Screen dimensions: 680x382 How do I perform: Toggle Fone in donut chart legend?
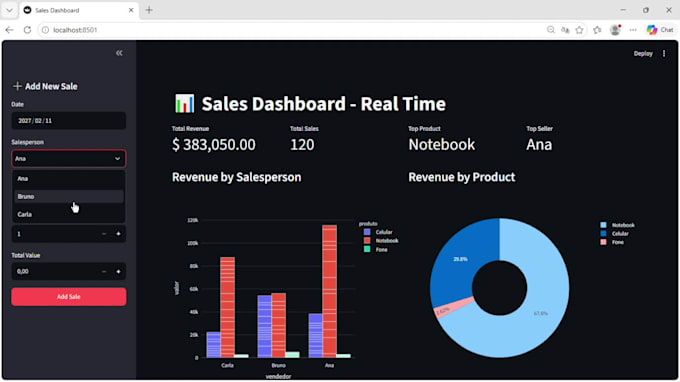612,242
